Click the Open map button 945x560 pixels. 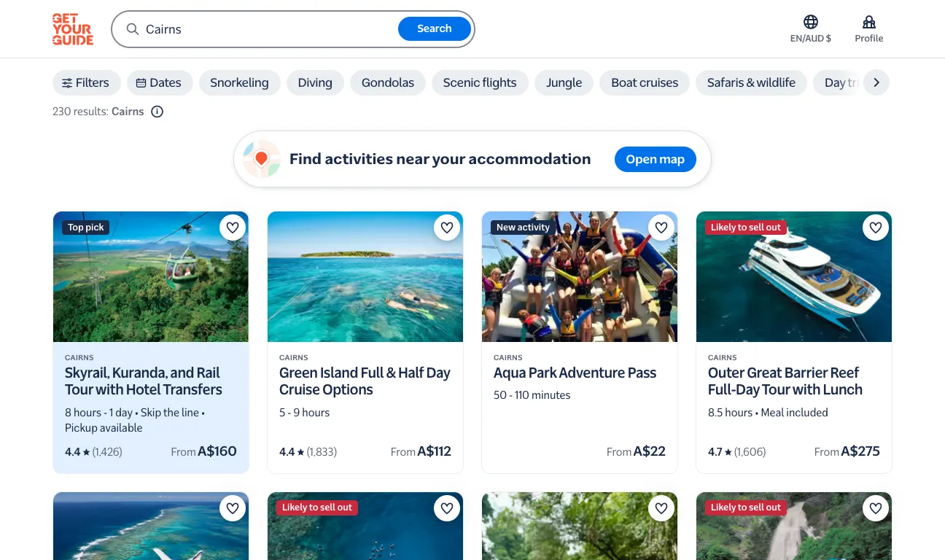[655, 159]
